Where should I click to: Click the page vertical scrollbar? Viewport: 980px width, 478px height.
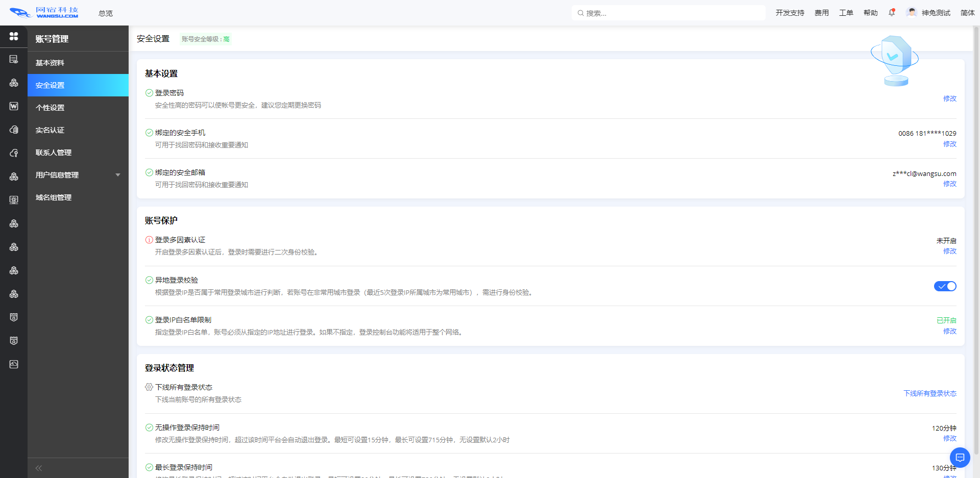976,240
